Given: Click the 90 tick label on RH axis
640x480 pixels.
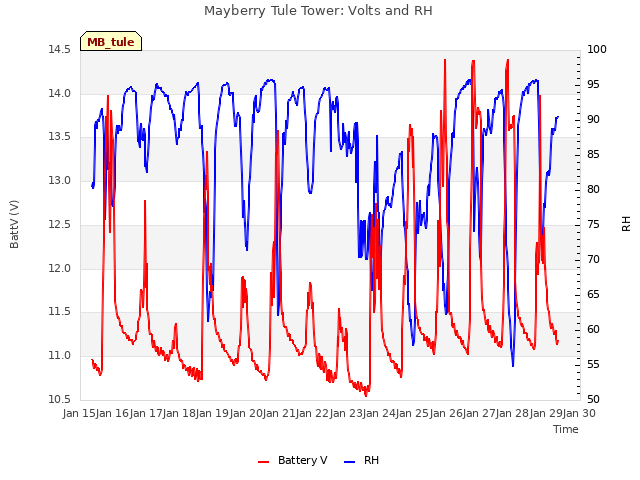Looking at the screenshot, I should click(593, 120).
